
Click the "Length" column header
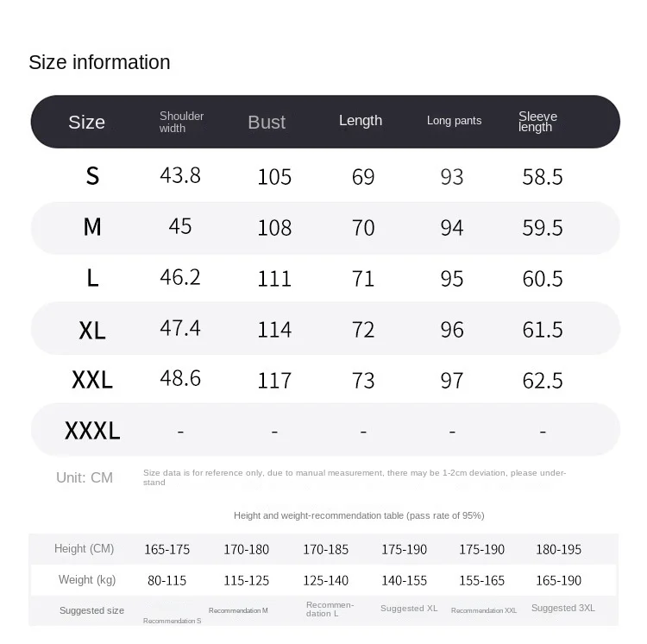click(360, 121)
